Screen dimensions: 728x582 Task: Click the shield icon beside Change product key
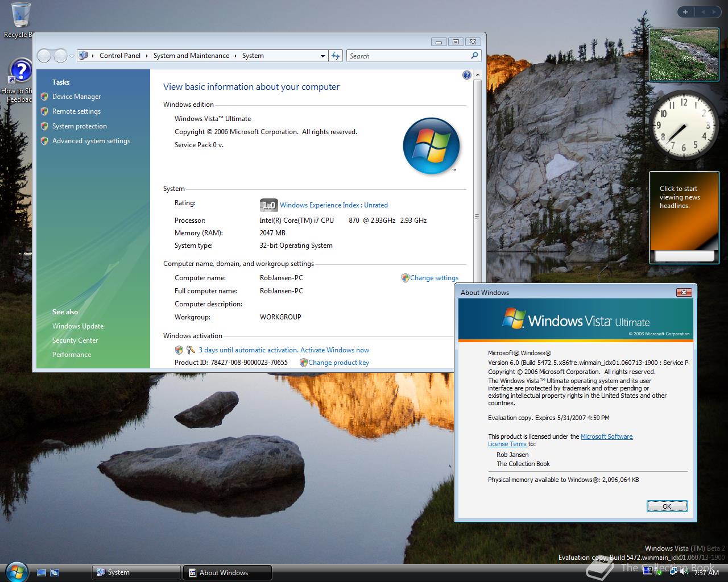click(x=303, y=363)
